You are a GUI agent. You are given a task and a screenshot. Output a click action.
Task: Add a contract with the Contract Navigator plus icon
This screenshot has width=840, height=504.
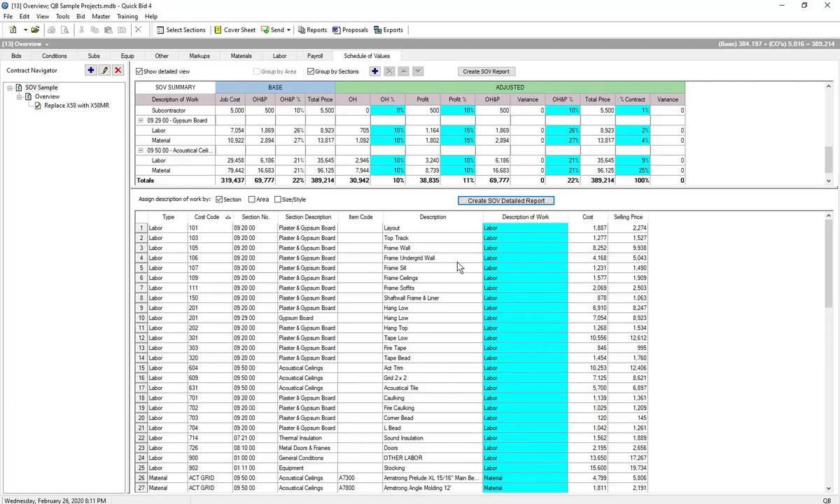[x=91, y=70]
